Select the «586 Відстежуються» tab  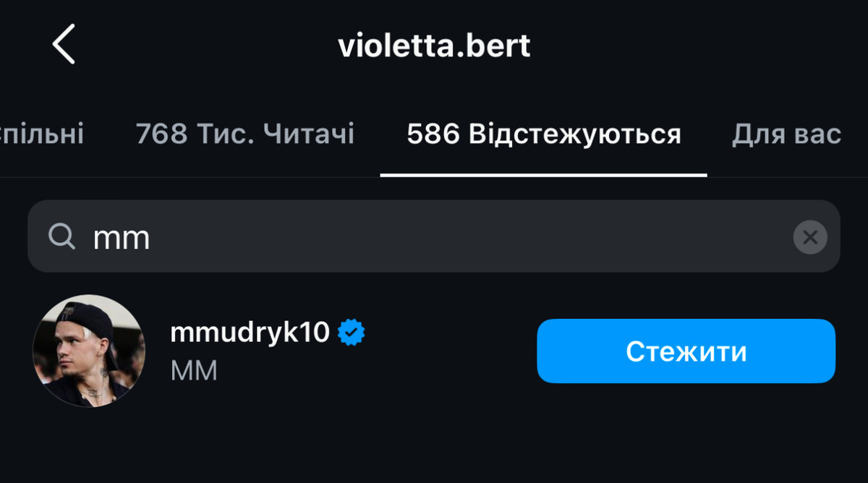tap(543, 134)
